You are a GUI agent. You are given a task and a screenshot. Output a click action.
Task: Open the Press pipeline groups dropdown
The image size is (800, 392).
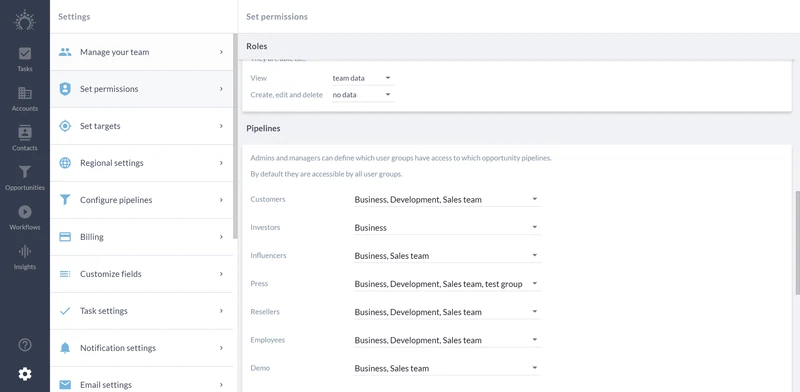[447, 284]
